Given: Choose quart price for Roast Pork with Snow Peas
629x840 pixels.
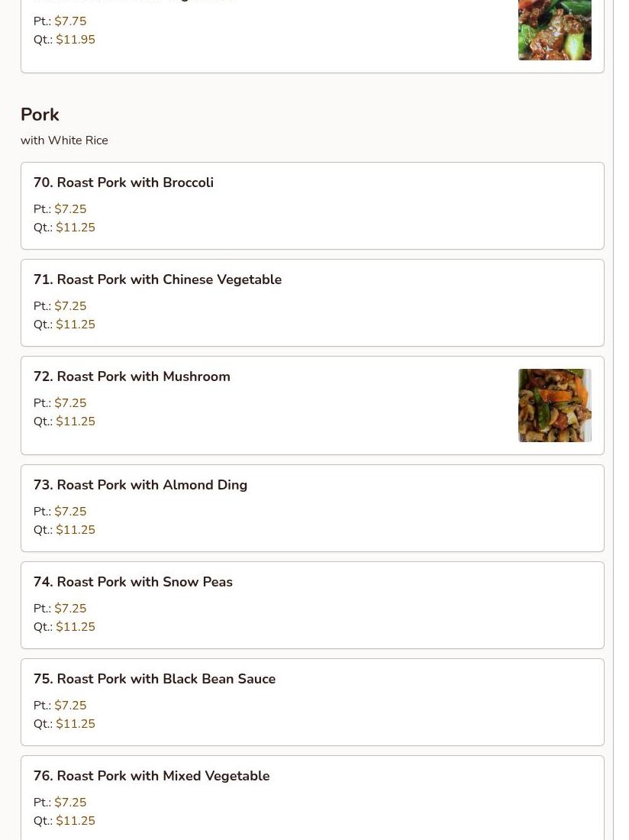Looking at the screenshot, I should click(x=76, y=627).
